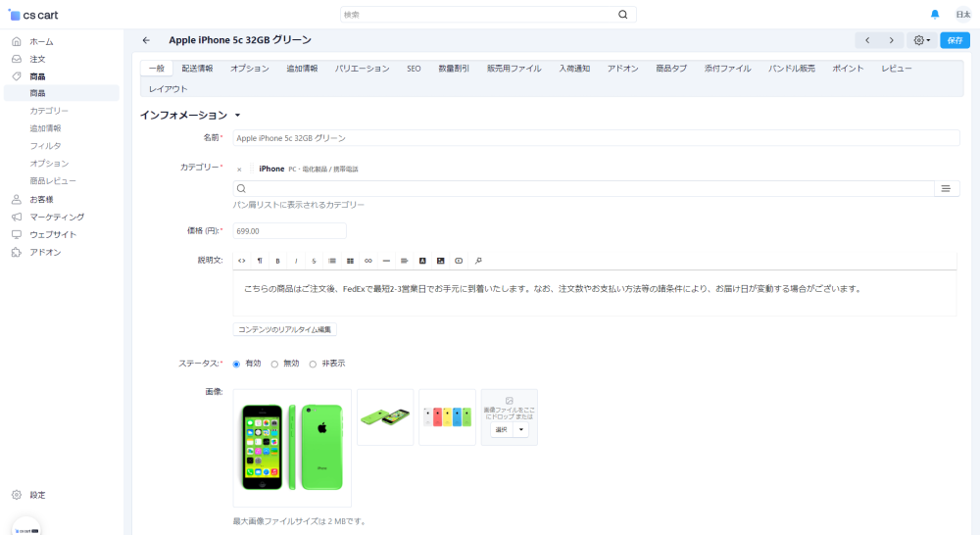
Task: Open the ホーム sidebar item
Action: pyautogui.click(x=41, y=42)
